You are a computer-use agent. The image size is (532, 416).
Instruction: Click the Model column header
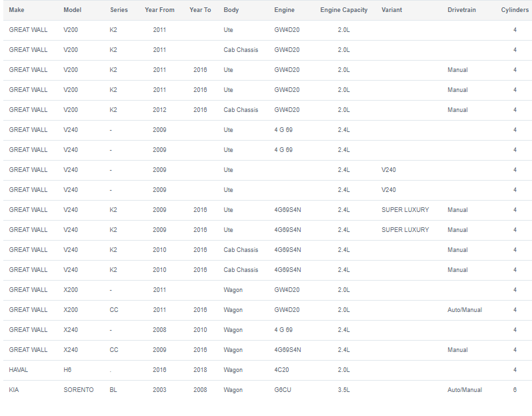coord(72,10)
